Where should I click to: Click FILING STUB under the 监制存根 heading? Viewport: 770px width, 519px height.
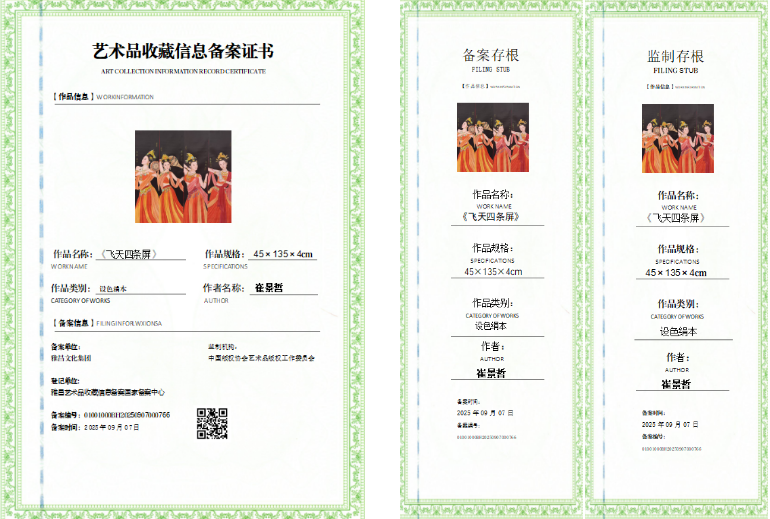676,71
